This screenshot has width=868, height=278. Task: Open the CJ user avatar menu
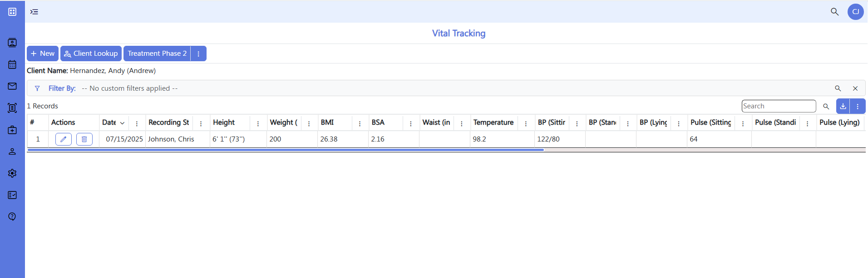coord(856,12)
